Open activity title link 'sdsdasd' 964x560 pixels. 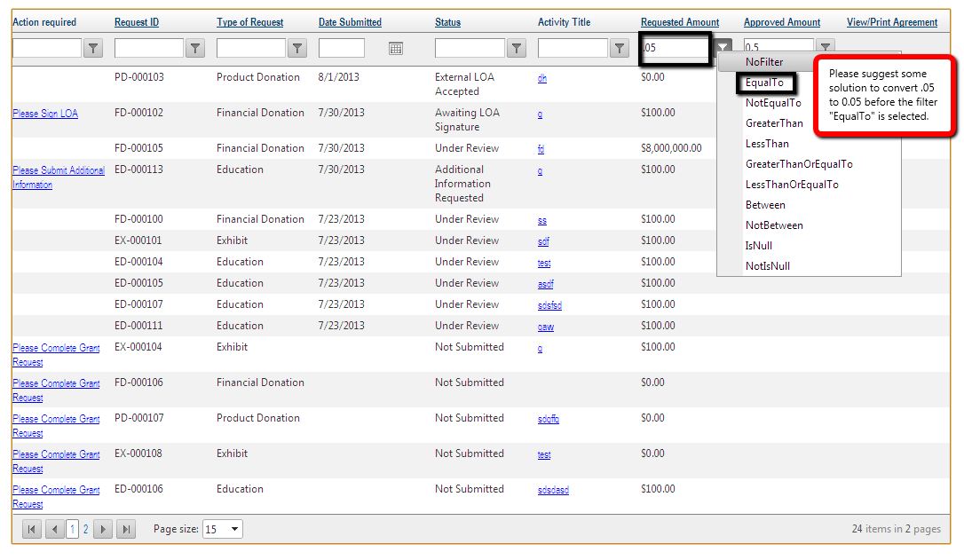pos(553,490)
